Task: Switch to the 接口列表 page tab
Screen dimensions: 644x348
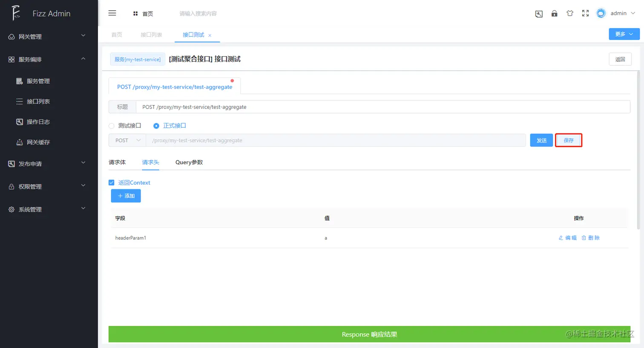Action: pyautogui.click(x=151, y=35)
